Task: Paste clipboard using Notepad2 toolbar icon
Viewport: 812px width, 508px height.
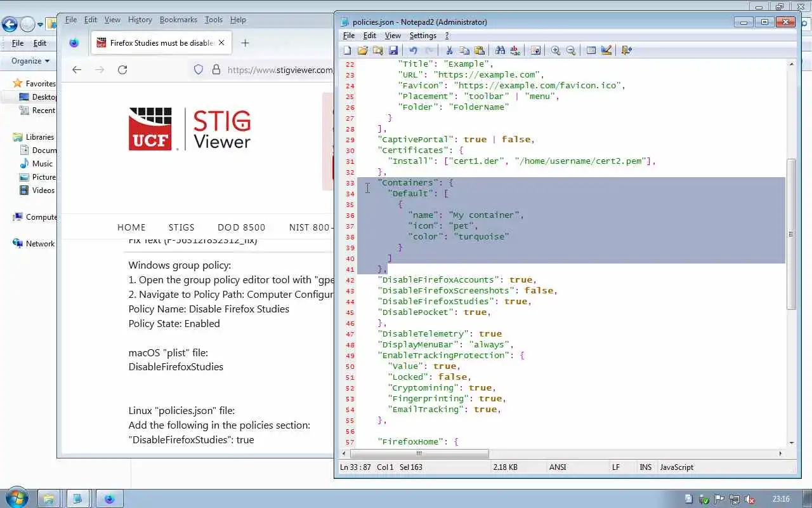Action: pos(480,50)
